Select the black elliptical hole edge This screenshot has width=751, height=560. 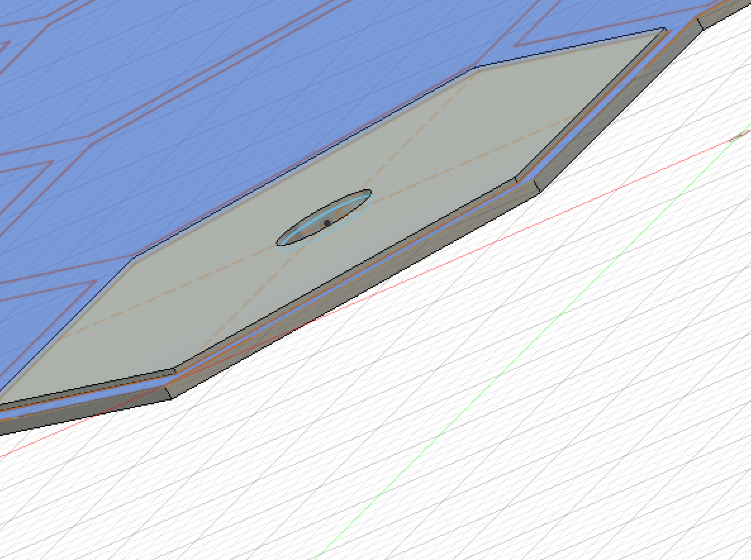(x=324, y=218)
